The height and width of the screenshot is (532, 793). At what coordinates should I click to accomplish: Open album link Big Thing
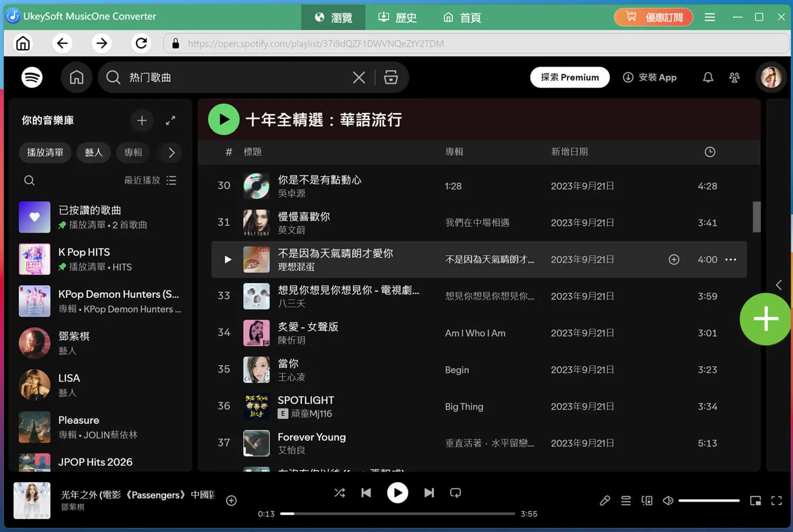[x=464, y=407]
